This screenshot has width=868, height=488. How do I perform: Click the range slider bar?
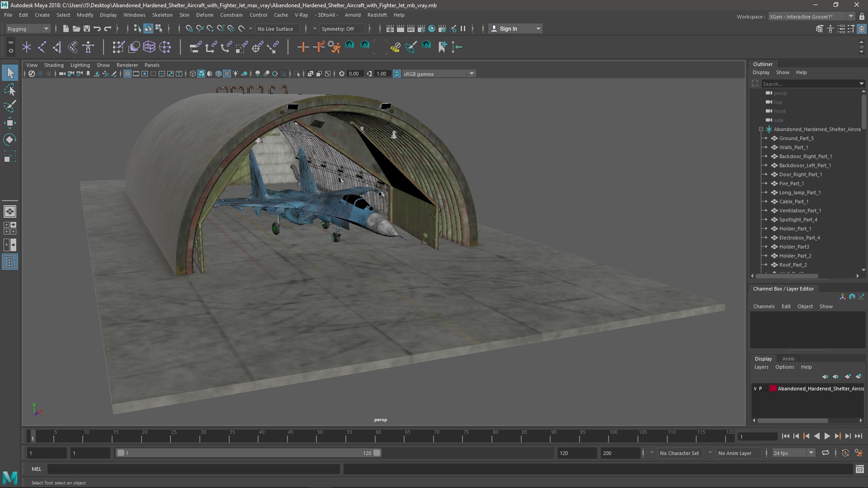click(249, 453)
